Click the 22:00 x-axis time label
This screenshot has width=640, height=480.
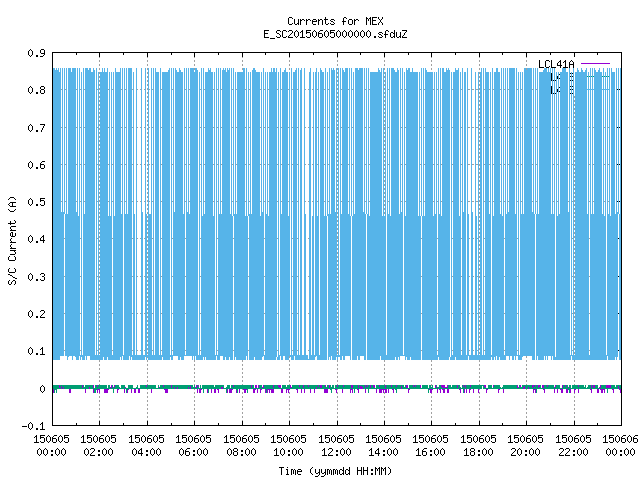point(573,452)
